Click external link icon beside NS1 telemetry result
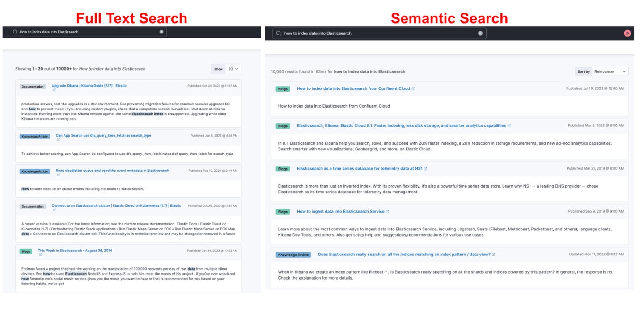 point(426,169)
